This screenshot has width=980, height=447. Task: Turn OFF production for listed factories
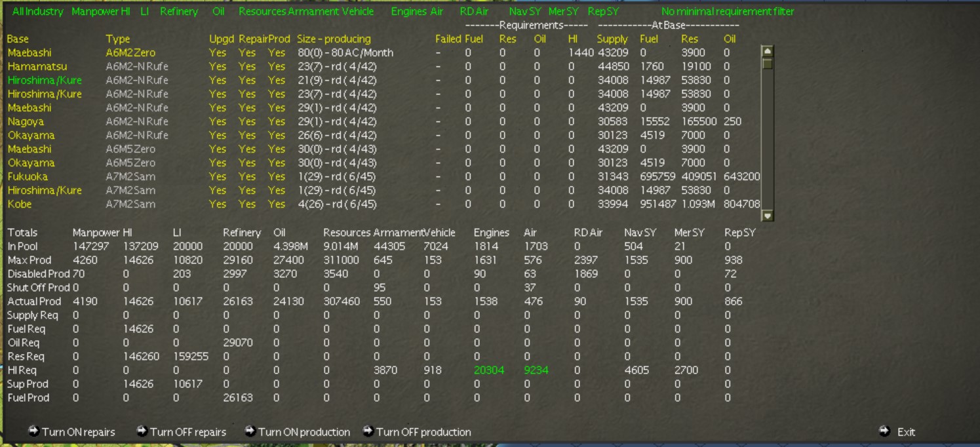pyautogui.click(x=423, y=432)
